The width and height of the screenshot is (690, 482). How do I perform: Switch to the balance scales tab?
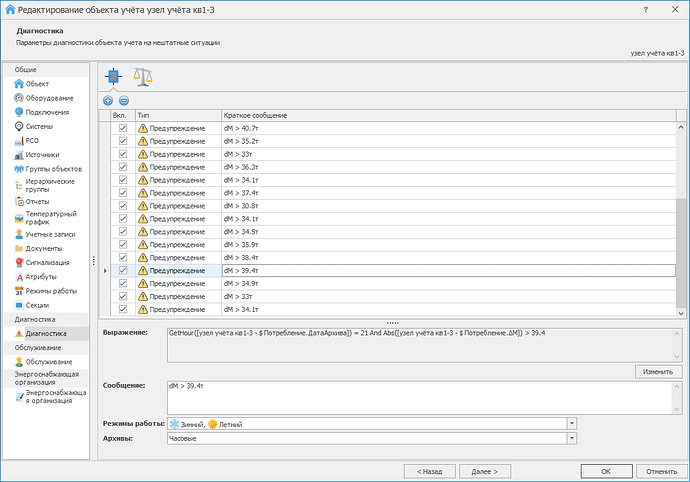click(144, 77)
